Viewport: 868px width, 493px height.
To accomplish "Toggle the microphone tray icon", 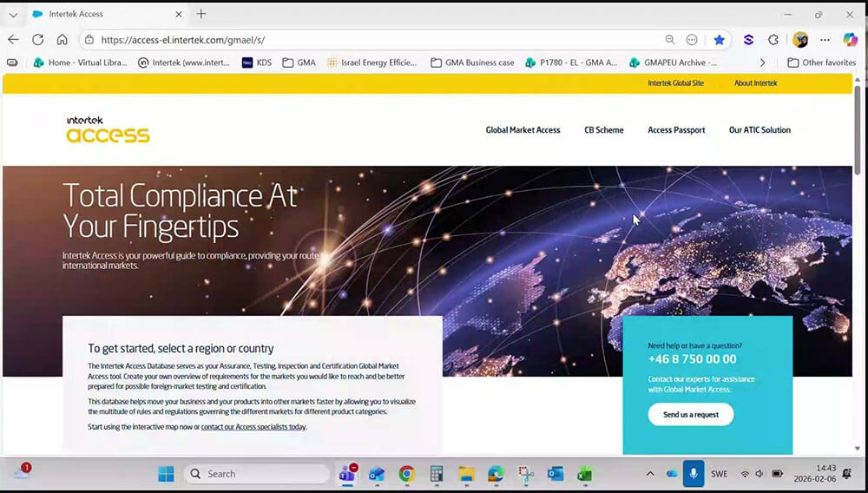I will pos(693,474).
